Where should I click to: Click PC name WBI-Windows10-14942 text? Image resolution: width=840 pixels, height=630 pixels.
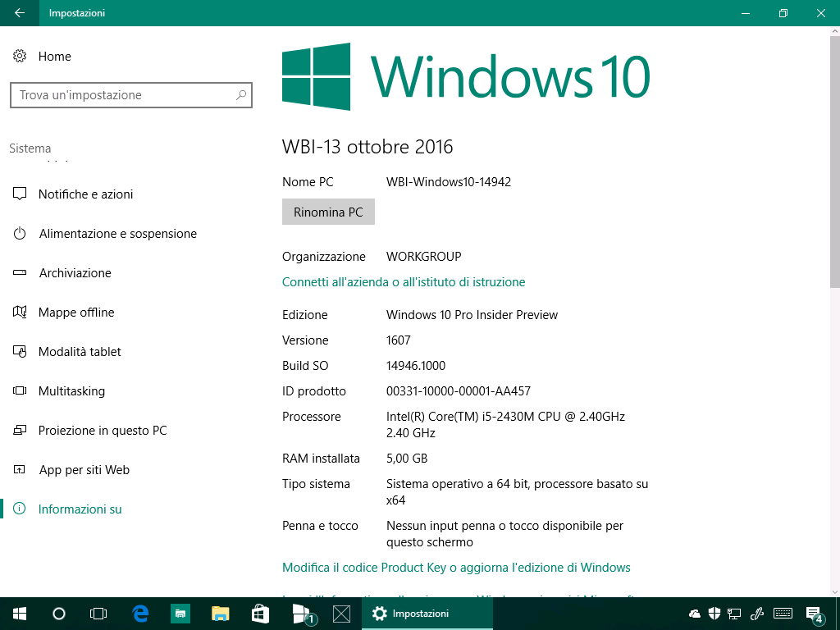pos(449,182)
